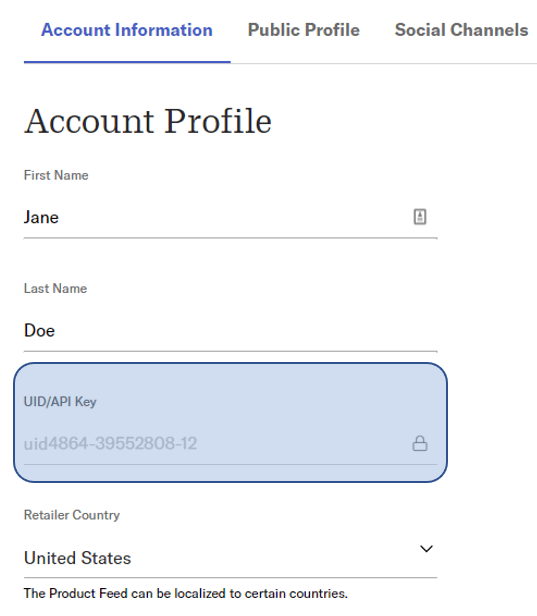Click the Product Feed localization note text
The image size is (537, 616).
[186, 593]
